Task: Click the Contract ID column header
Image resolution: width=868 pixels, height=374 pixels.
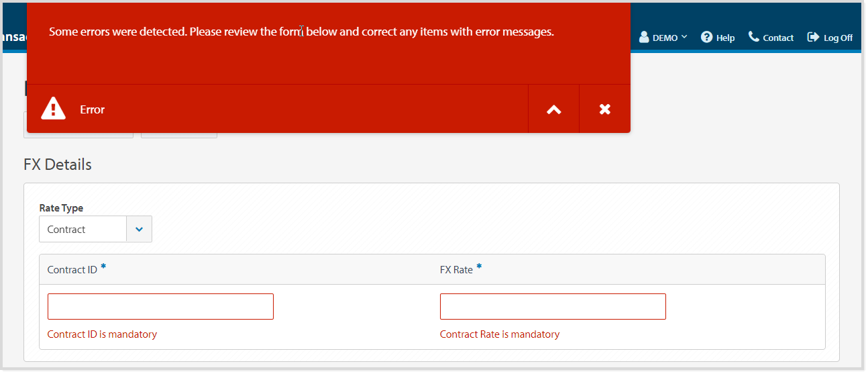Action: [72, 270]
